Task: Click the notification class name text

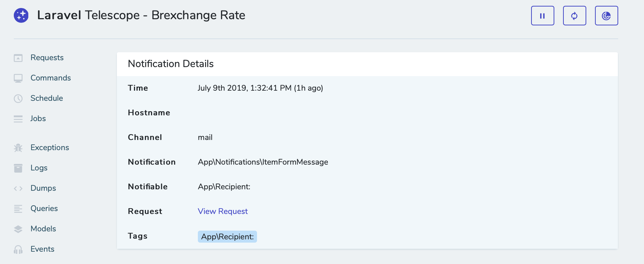Action: (x=263, y=162)
